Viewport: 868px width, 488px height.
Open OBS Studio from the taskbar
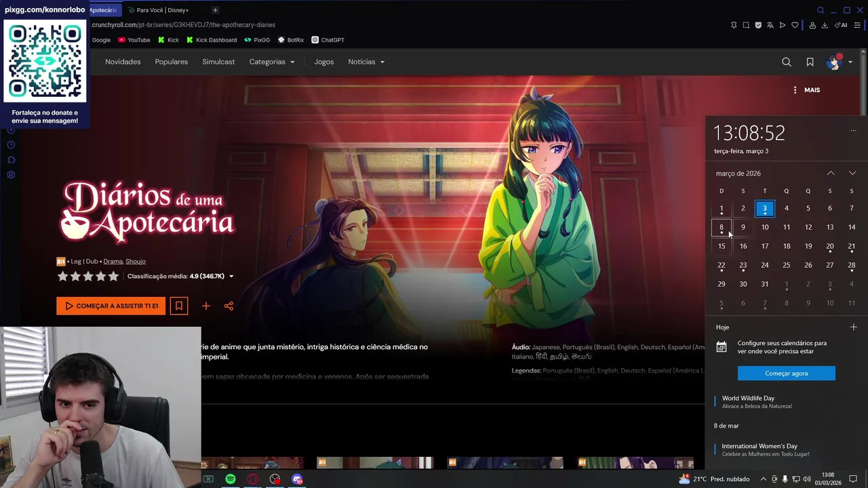point(275,479)
